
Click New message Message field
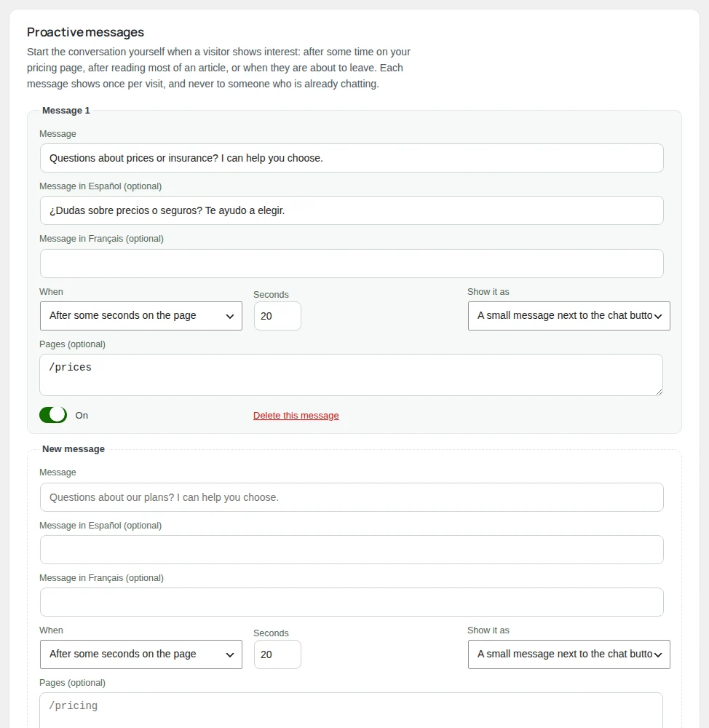pyautogui.click(x=352, y=498)
